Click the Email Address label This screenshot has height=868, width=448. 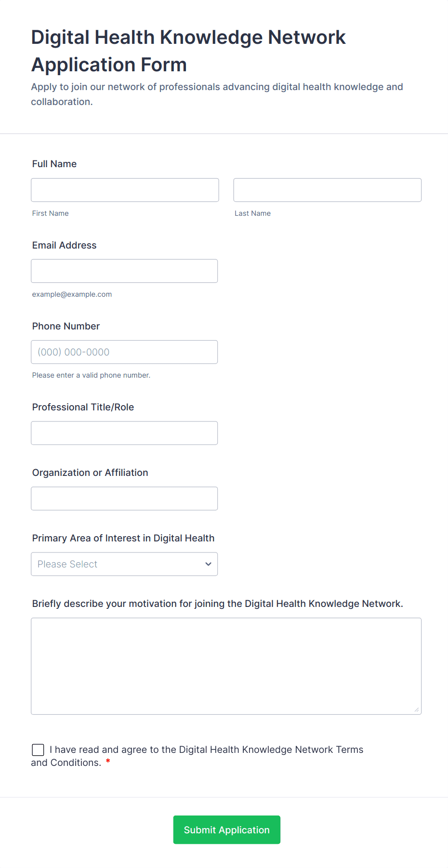[64, 245]
